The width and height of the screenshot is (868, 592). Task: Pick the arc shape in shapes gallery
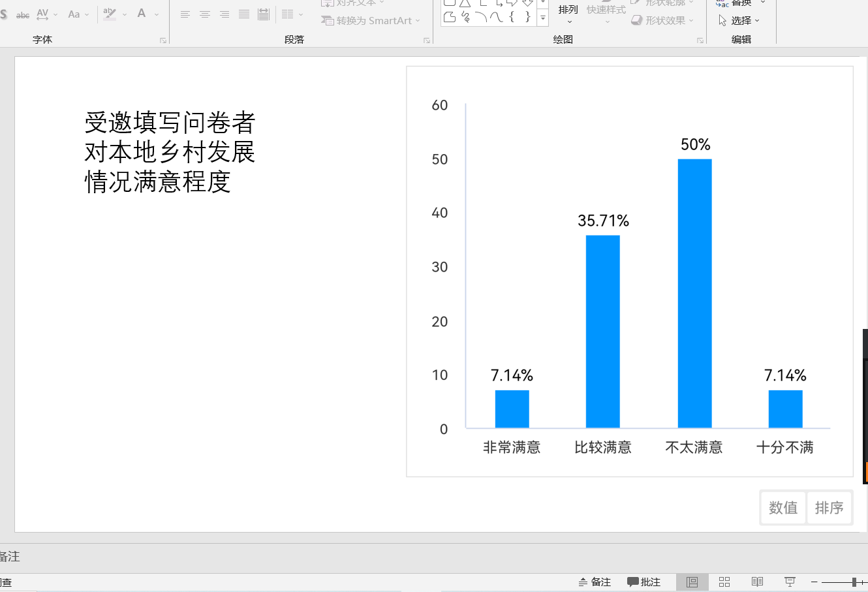[481, 17]
